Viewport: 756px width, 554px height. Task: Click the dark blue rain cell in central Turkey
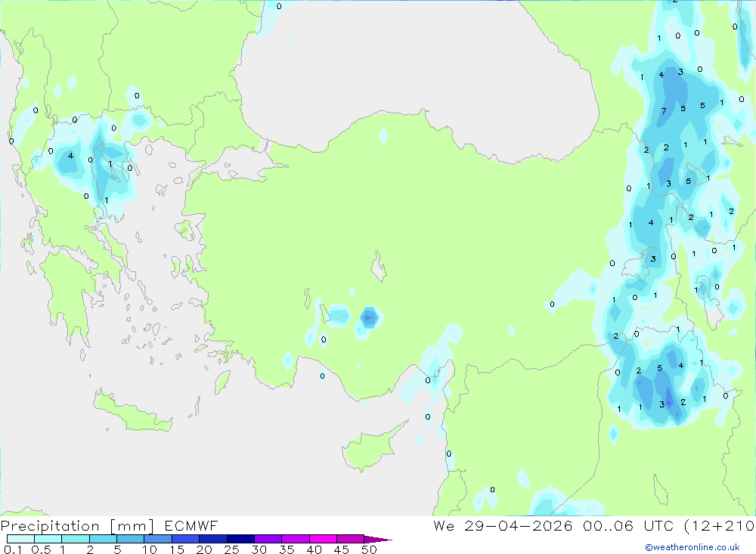tap(369, 317)
